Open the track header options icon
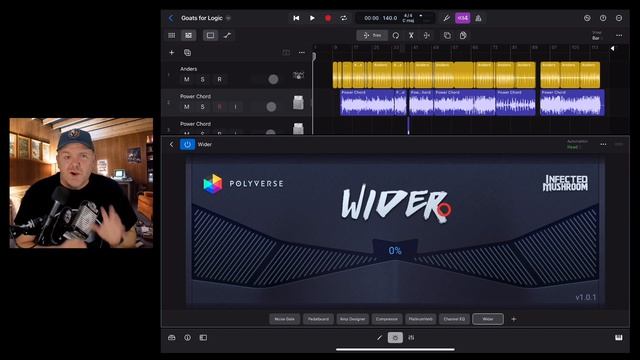This screenshot has width=640, height=360. (286, 53)
